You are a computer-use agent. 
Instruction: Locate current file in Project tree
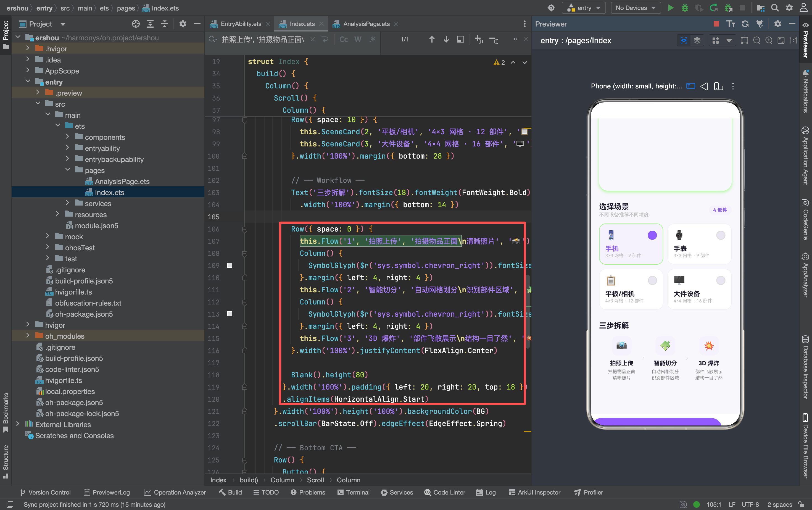click(136, 23)
